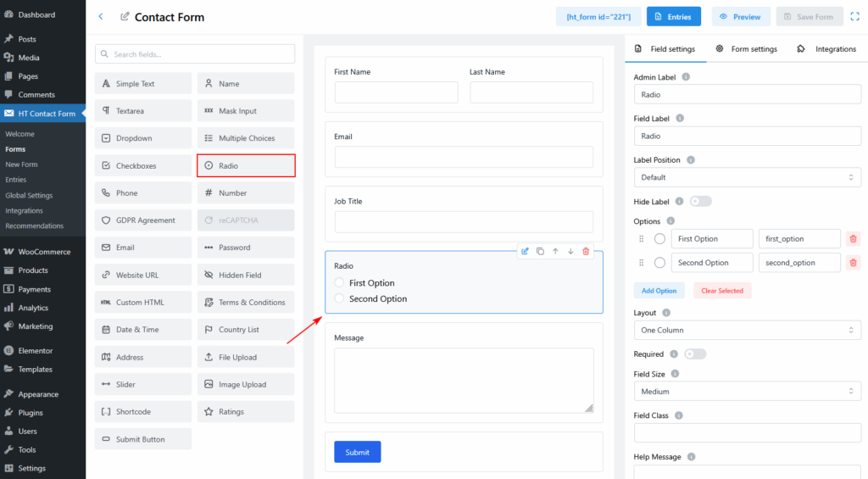This screenshot has height=479, width=868.
Task: Click the Entries button
Action: pos(673,16)
